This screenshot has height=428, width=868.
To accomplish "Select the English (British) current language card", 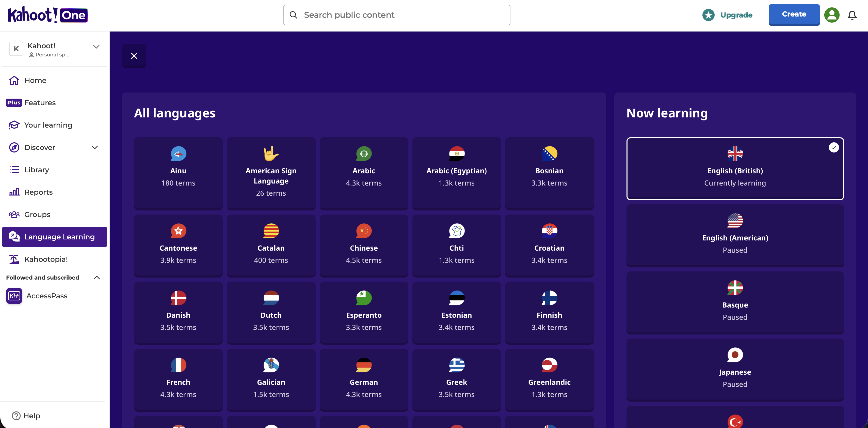I will coord(735,169).
